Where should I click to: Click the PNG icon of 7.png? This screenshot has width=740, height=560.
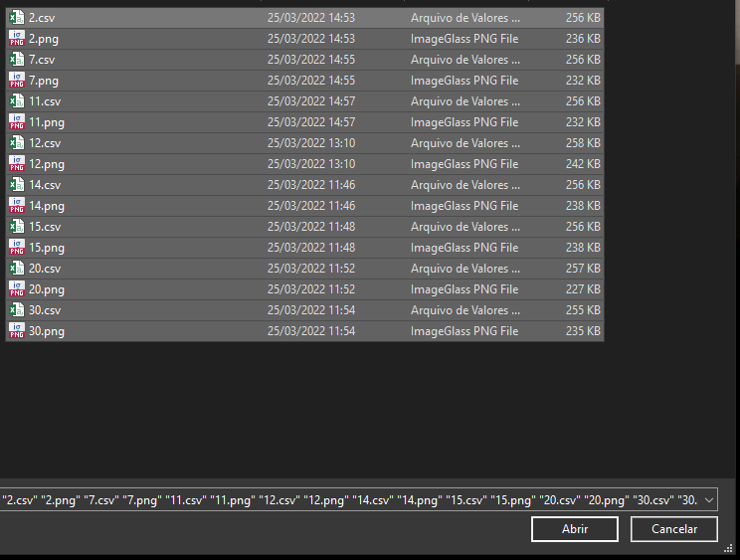pyautogui.click(x=17, y=81)
